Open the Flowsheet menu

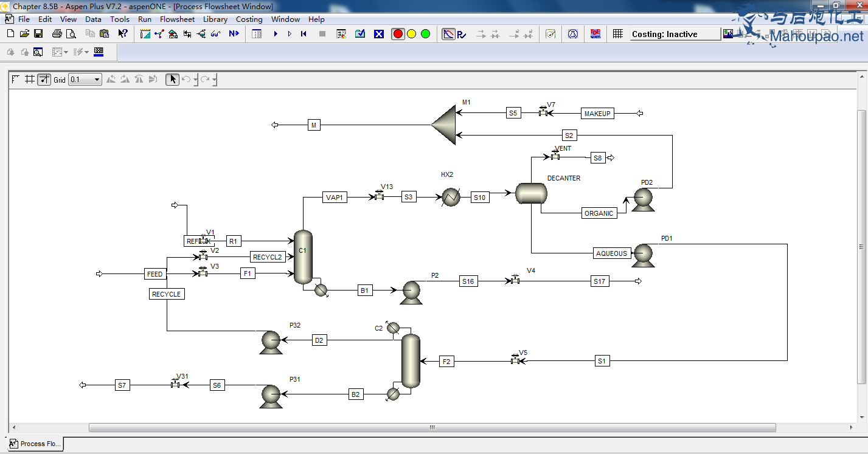177,19
